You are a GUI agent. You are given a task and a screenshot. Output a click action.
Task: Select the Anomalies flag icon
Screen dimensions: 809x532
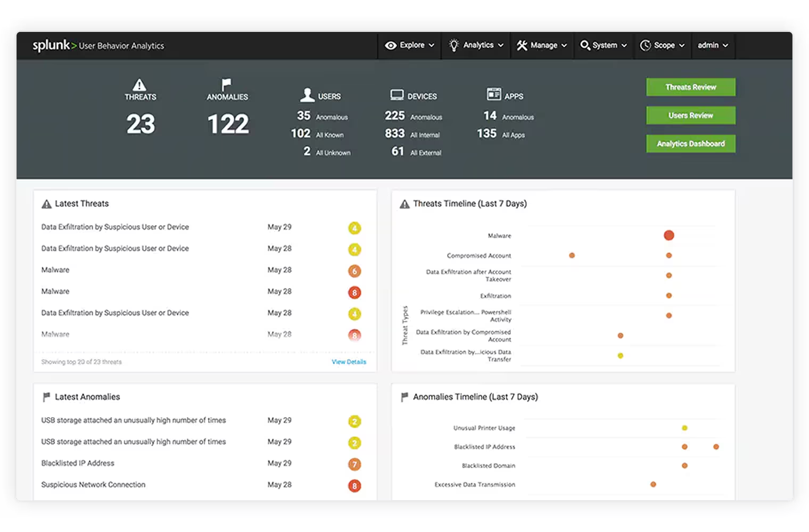[x=227, y=84]
